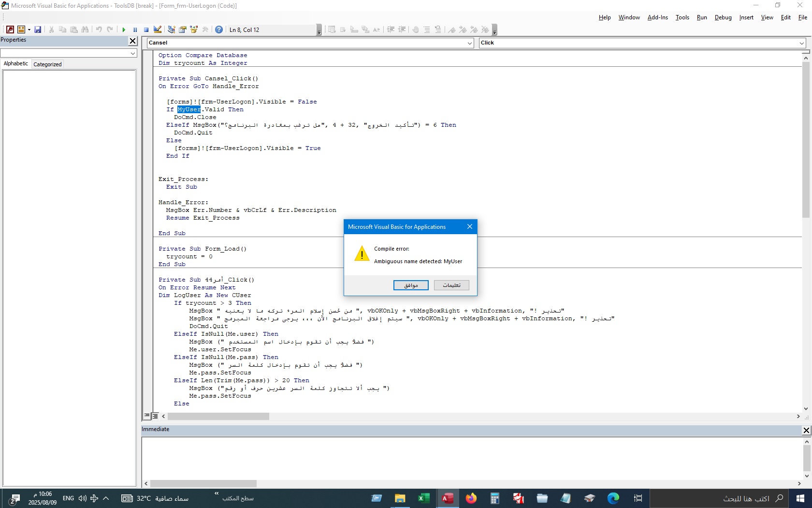Open Project Explorer icon
Image resolution: width=812 pixels, height=508 pixels.
point(171,30)
